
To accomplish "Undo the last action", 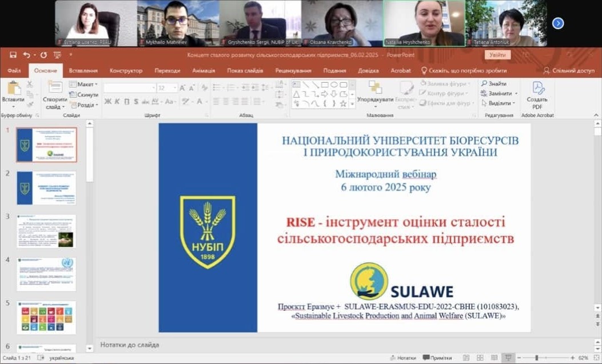I will pos(26,55).
